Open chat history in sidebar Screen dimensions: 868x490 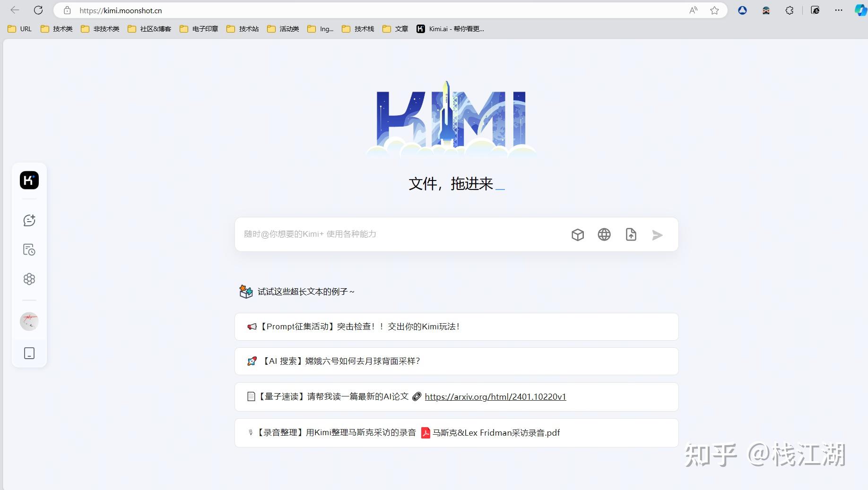coord(29,249)
